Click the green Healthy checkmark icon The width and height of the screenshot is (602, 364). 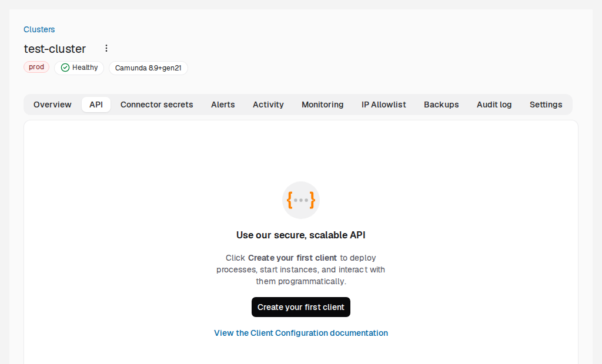tap(65, 68)
